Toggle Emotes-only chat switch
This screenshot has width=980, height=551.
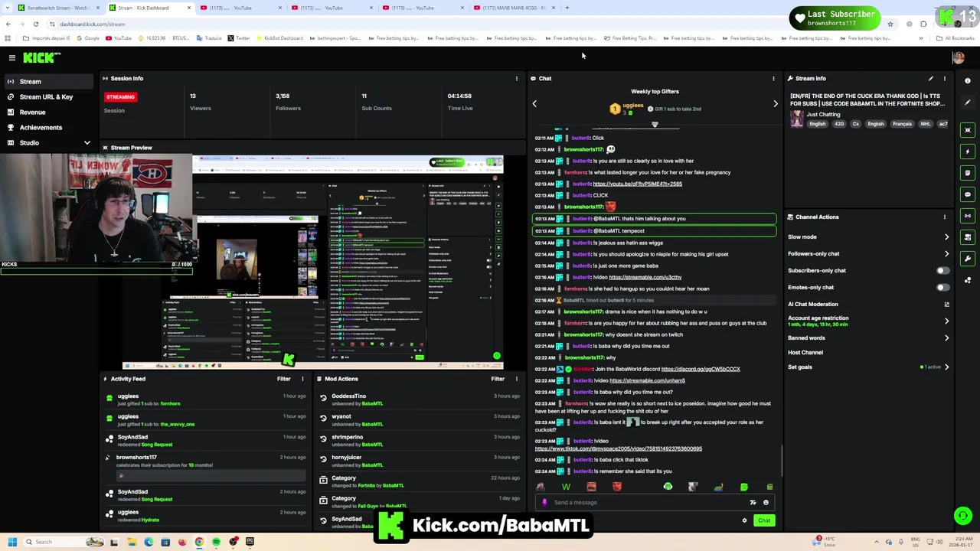(x=943, y=288)
